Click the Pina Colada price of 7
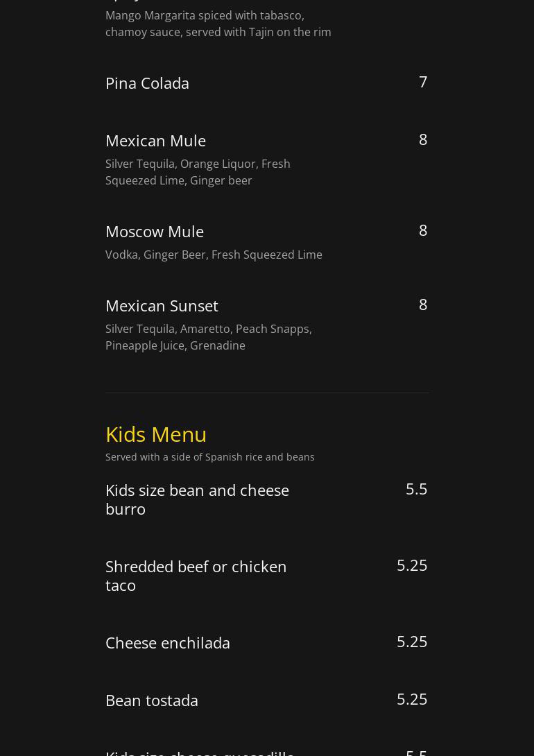 423,82
